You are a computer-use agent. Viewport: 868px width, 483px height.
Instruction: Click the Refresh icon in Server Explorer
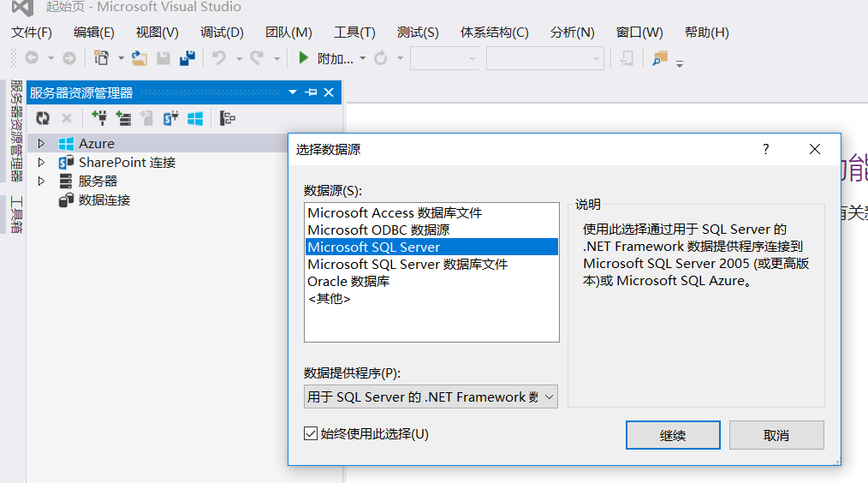coord(42,118)
